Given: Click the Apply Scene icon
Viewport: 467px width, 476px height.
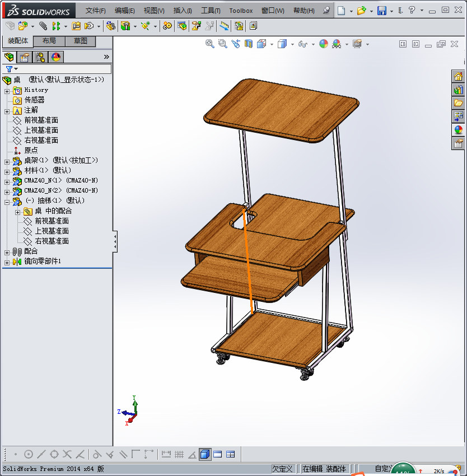Looking at the screenshot, I should point(337,44).
